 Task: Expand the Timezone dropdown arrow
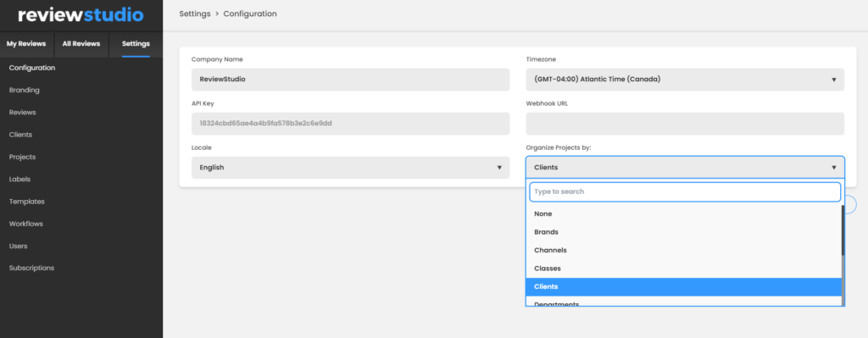tap(833, 80)
